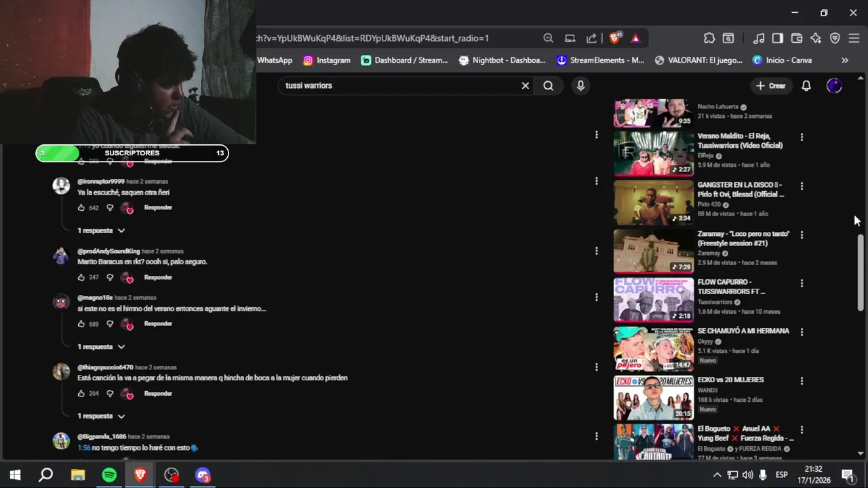Open the Dashboard / Stream... bookmark
This screenshot has height=488, width=868.
tap(404, 60)
